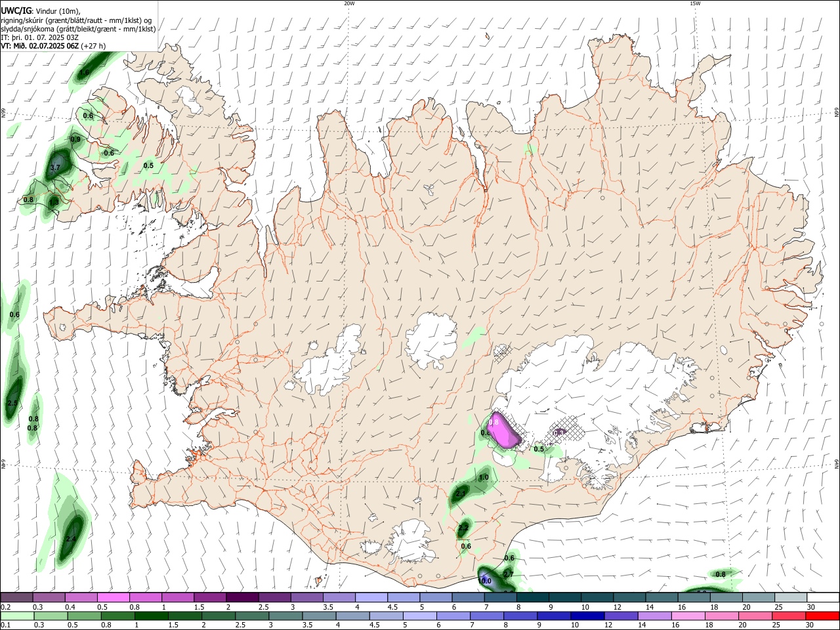The width and height of the screenshot is (840, 630).
Task: Click the pale green 0.1 swatch in the lower legend
Action: point(18,616)
